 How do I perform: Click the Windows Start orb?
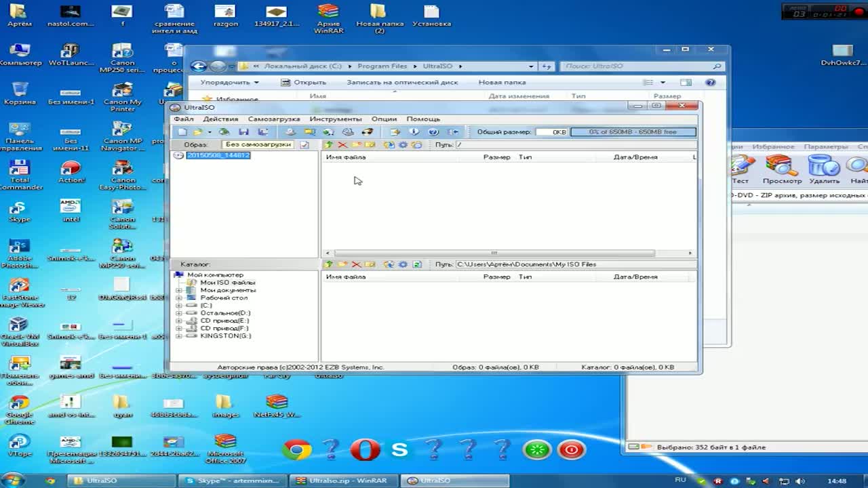point(14,480)
